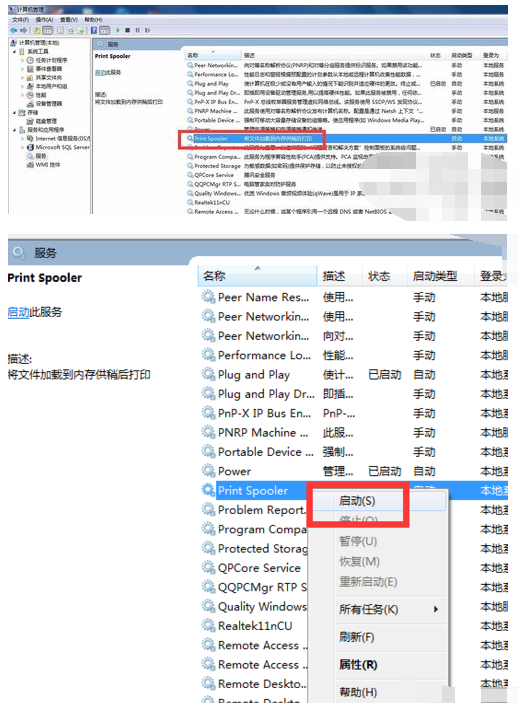Sort by 启动类型 column in the enlarged list
Screen dimensions: 518x703
click(x=440, y=276)
